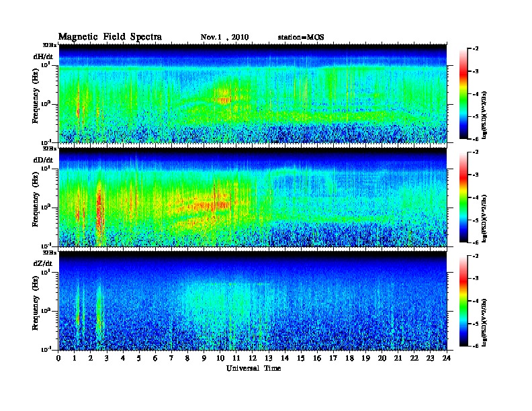532x411 pixels.
Task: Click the hour 7 tick label
Action: [x=171, y=359]
